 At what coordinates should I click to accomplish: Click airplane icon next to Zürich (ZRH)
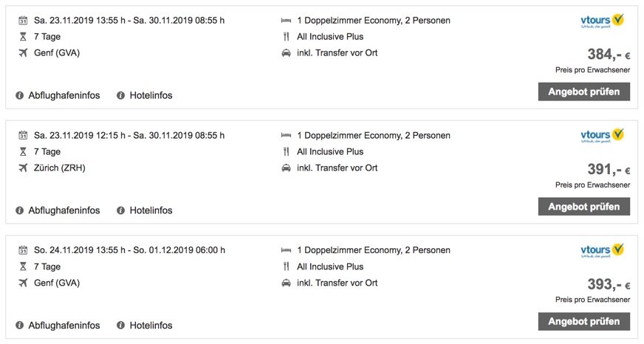(x=22, y=168)
